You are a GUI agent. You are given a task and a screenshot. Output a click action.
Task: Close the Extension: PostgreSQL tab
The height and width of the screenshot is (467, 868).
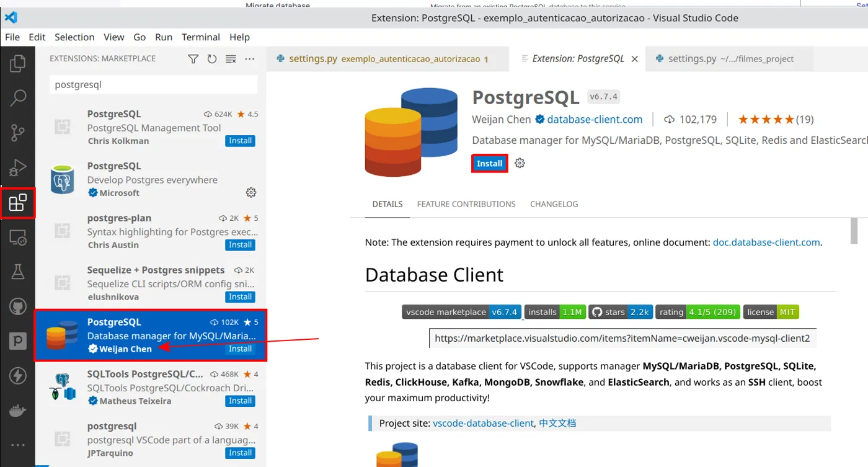pos(634,59)
